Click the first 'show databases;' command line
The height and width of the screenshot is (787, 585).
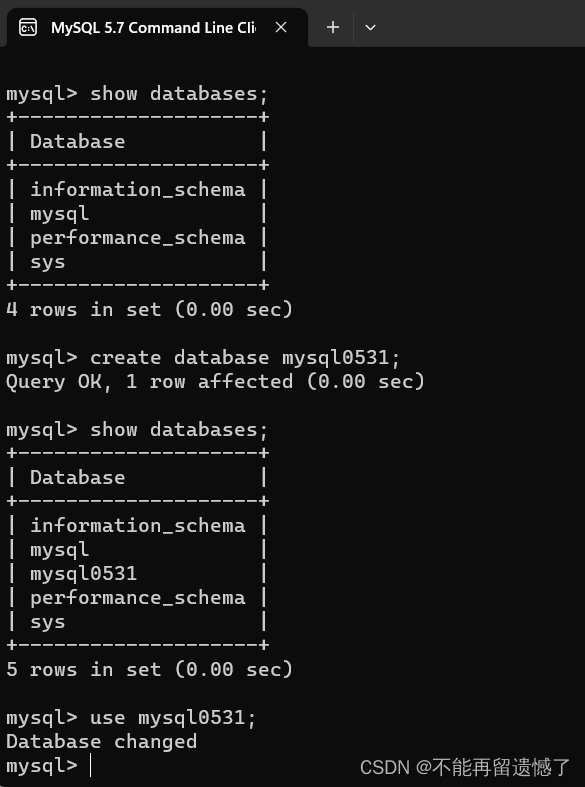pos(137,94)
